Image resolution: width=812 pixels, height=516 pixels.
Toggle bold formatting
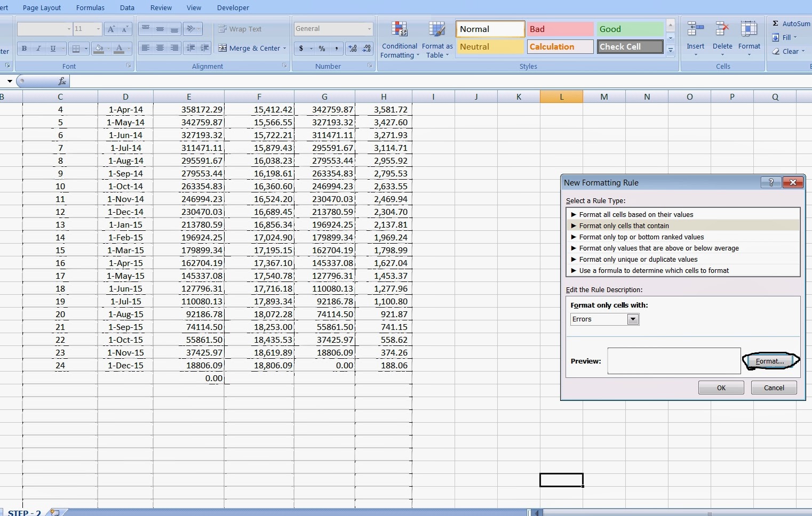tap(24, 49)
